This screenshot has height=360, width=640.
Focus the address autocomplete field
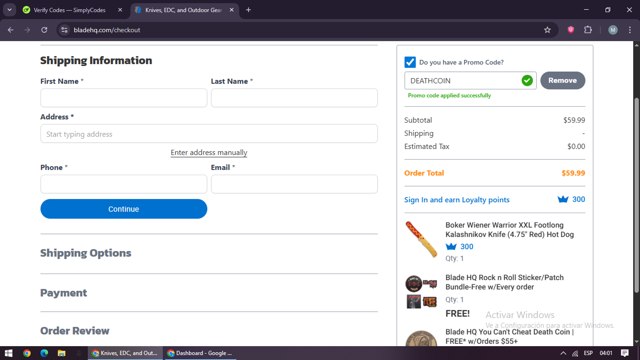click(x=209, y=134)
